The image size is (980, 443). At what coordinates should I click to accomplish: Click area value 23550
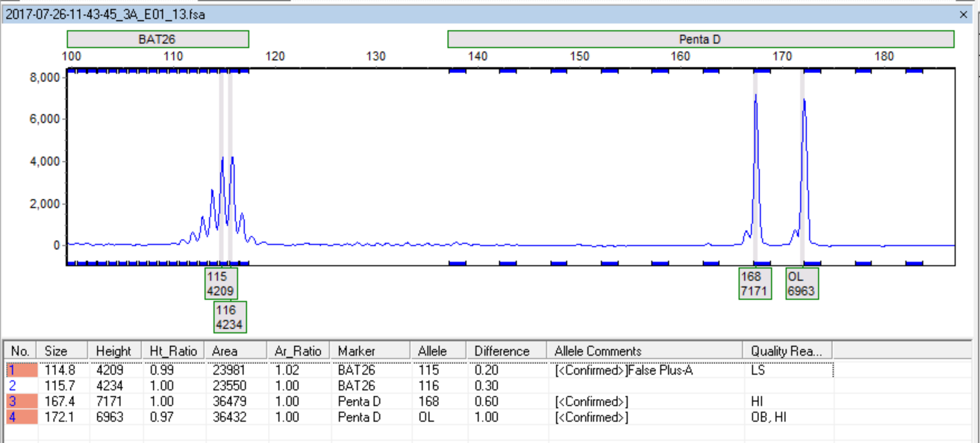[228, 386]
